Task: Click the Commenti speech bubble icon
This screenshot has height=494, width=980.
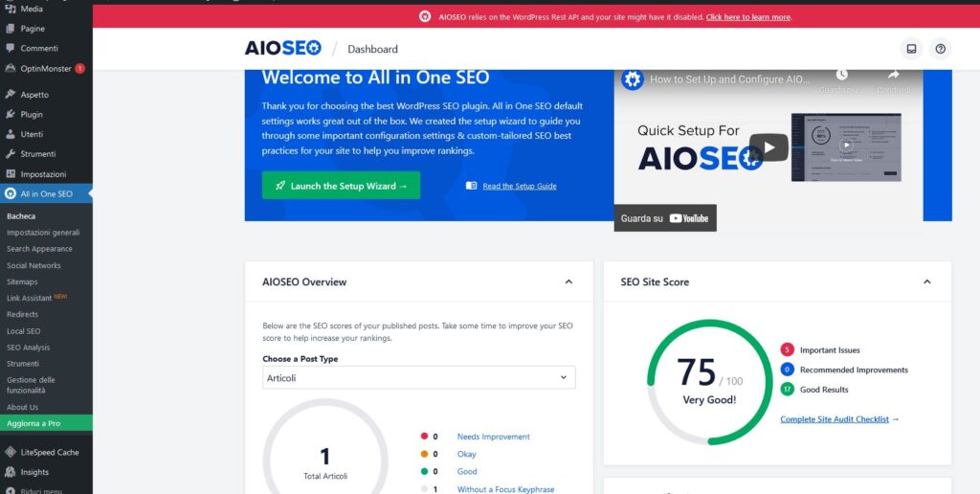Action: pos(10,48)
